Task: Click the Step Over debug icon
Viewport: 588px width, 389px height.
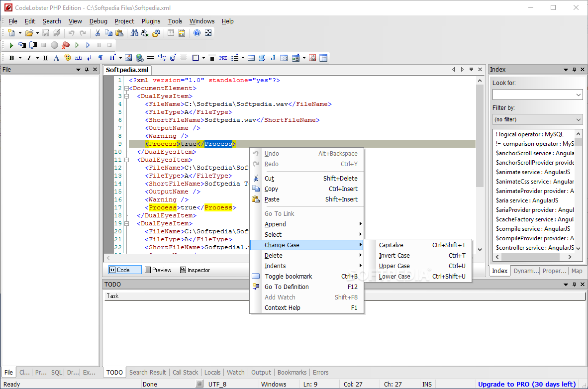Action: click(x=33, y=45)
